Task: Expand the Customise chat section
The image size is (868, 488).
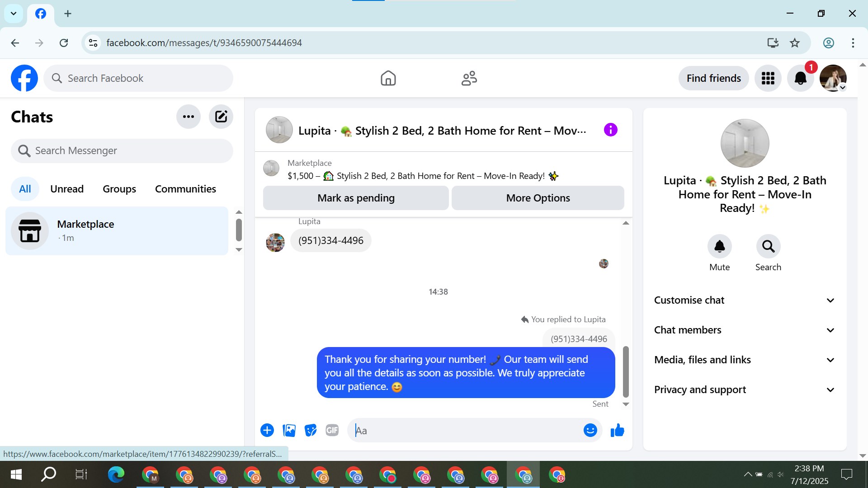Action: point(745,300)
